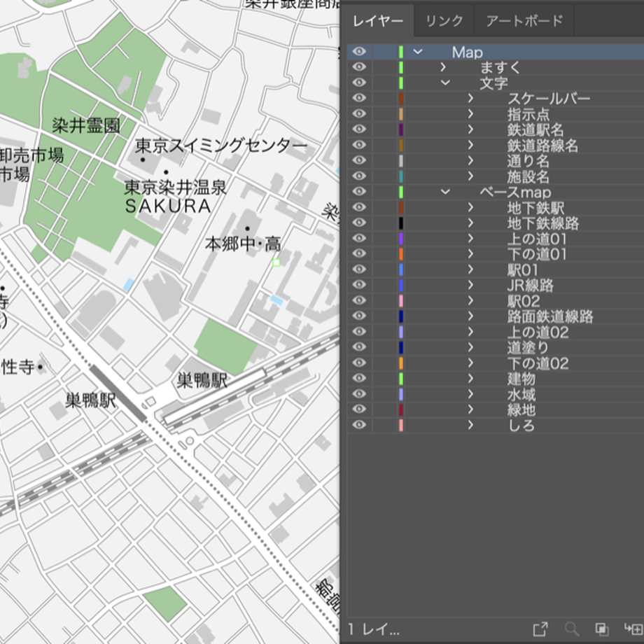Click the Make/Release Clipping Mask icon
Image resolution: width=644 pixels, height=644 pixels.
coord(602,629)
